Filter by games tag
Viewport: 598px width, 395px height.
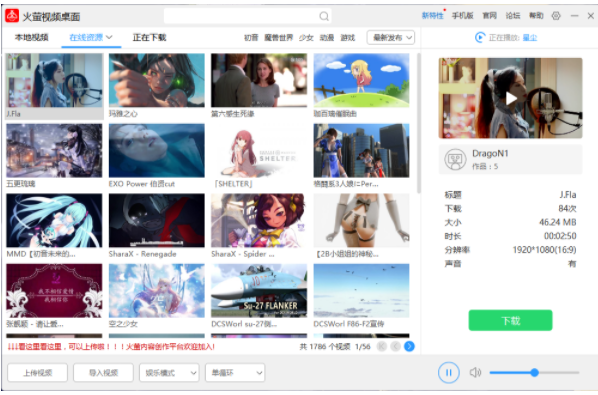[x=347, y=37]
